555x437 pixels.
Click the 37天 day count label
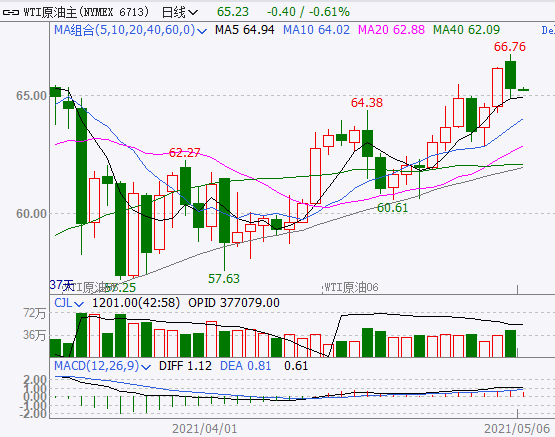coord(61,285)
